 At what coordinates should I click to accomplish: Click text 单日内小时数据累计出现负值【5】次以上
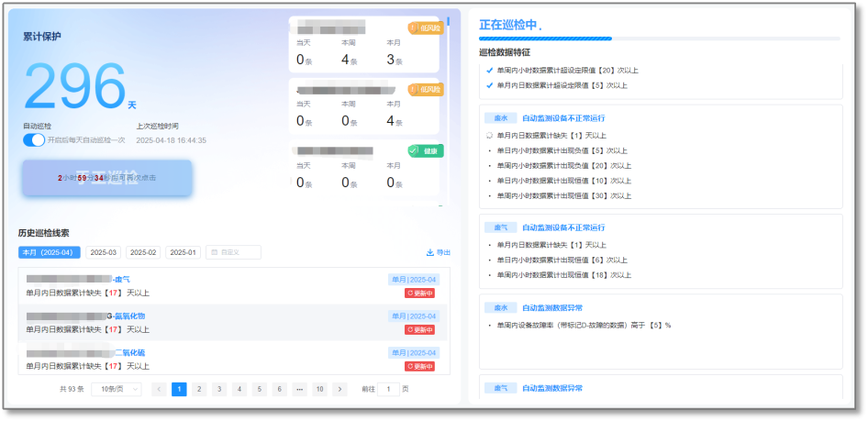click(x=562, y=150)
